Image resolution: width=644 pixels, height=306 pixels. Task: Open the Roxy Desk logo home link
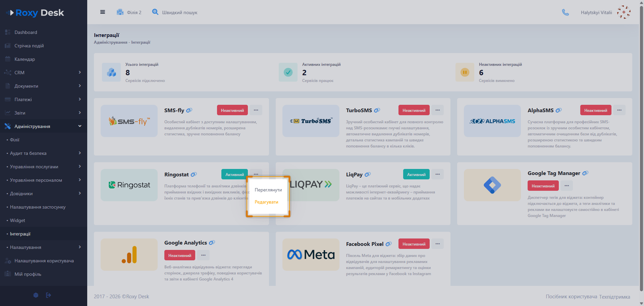point(35,13)
